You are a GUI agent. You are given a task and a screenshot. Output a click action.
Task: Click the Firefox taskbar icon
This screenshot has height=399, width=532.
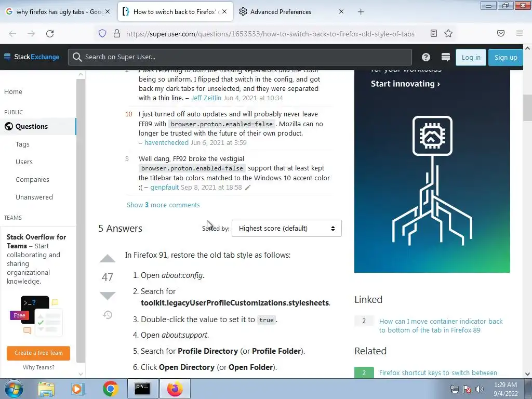point(175,389)
